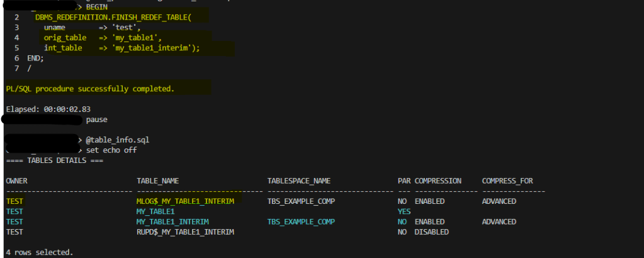Click the MLOG$_MY_TABLE1_INTERIM table name

click(185, 201)
